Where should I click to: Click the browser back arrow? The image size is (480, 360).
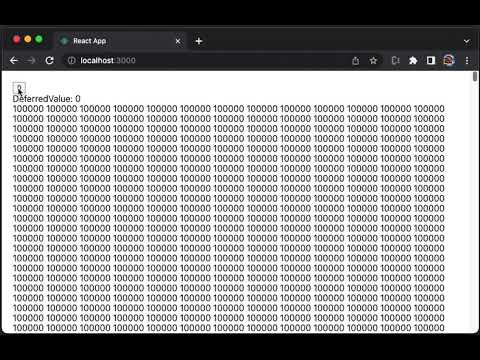[14, 61]
